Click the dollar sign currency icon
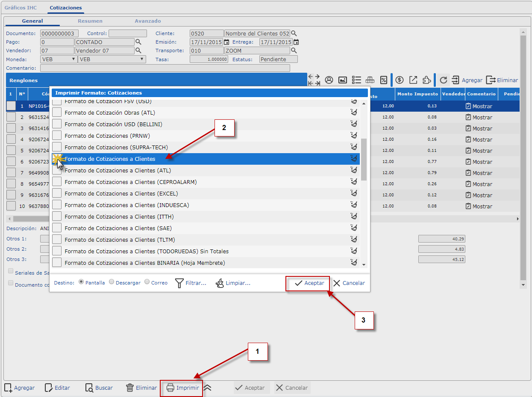This screenshot has height=397, width=532. click(399, 80)
